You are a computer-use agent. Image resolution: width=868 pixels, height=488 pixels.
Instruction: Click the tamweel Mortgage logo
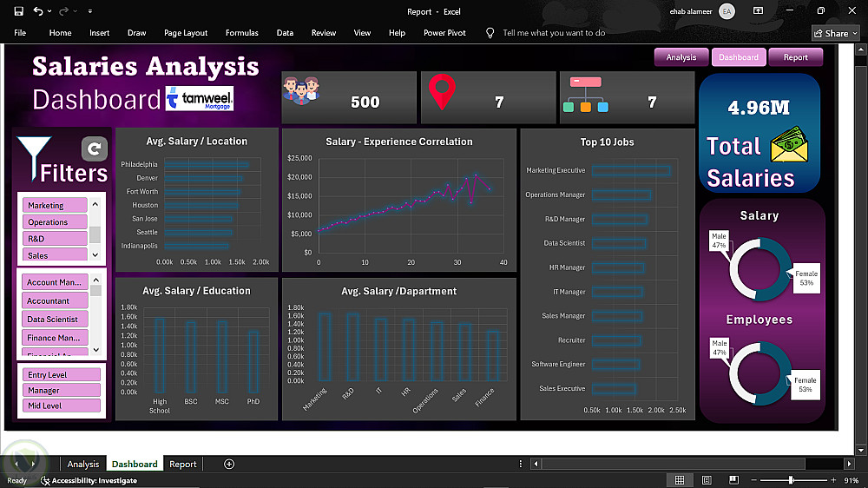[x=200, y=99]
